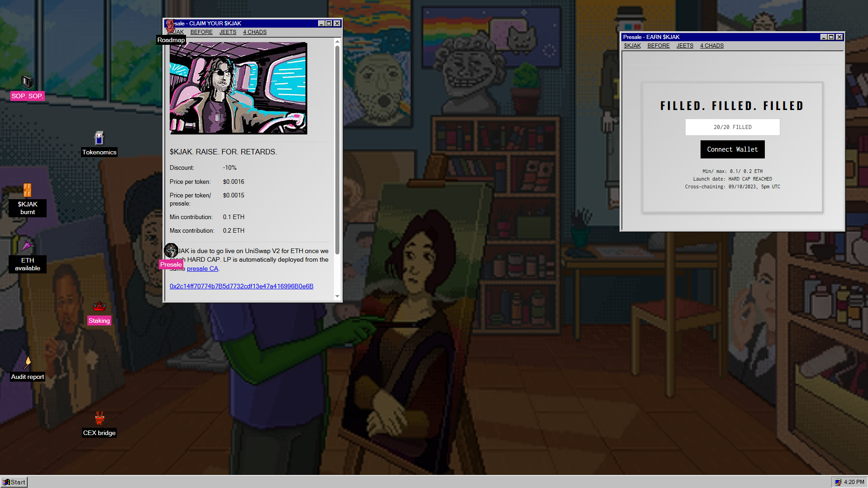Select BEFORE menu in CLAIM YOUR $KJAK window
868x488 pixels.
[201, 32]
